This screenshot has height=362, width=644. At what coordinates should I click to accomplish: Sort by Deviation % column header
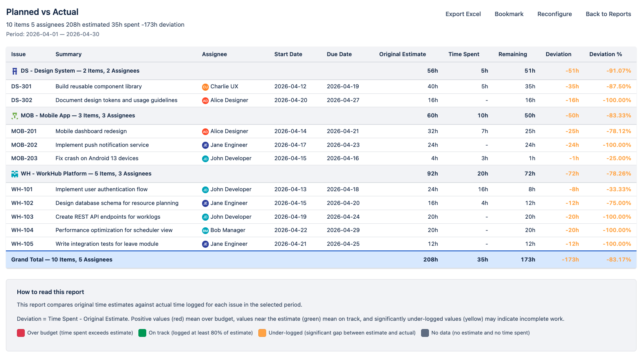605,54
